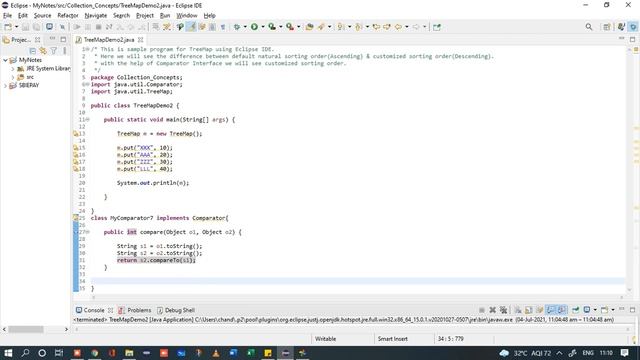Switch to the Debug perspective icon

coord(633,27)
